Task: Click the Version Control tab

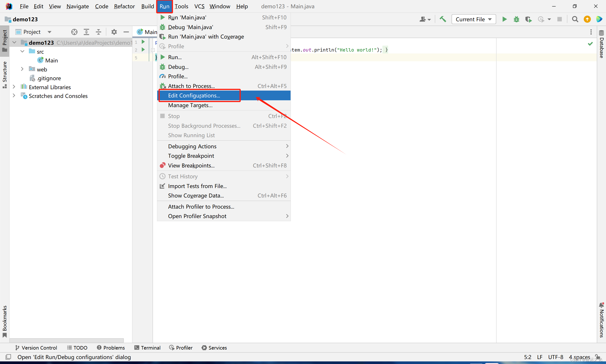Action: 36,348
